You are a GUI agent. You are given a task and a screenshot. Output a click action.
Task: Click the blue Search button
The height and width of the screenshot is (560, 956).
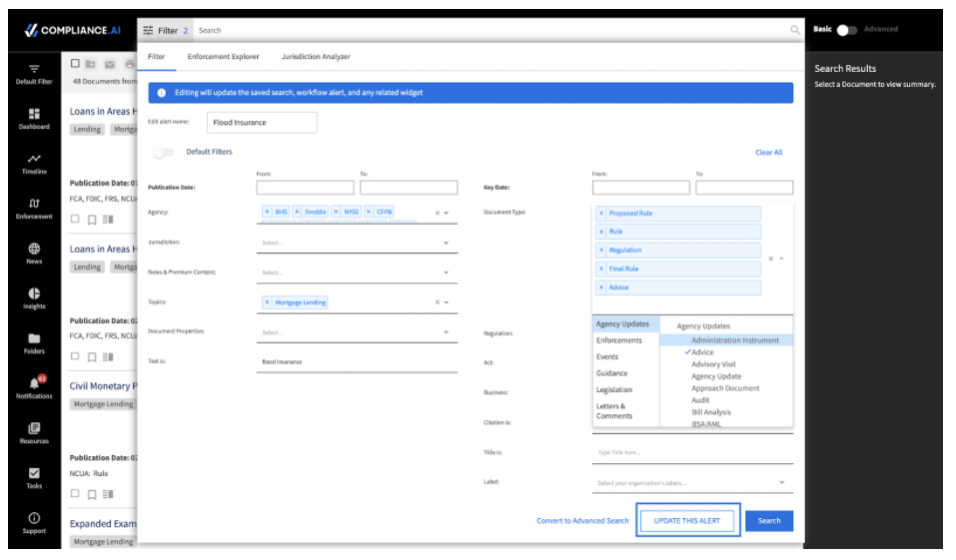pos(769,520)
